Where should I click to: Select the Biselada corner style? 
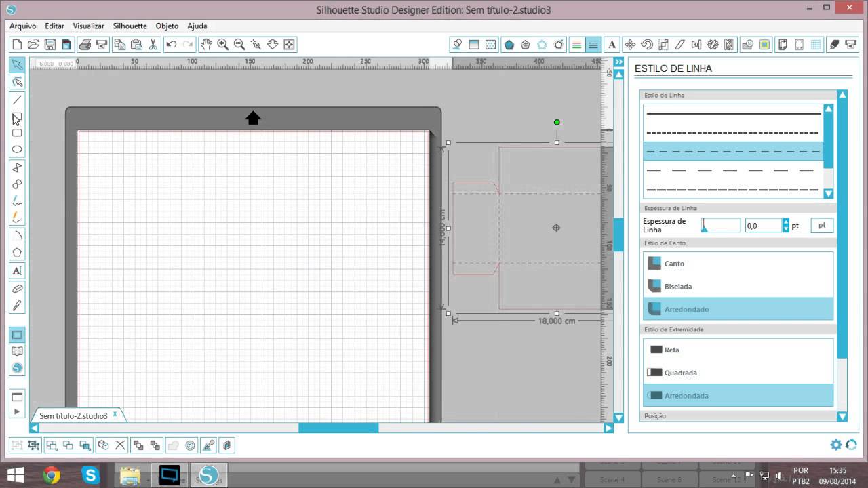click(738, 286)
